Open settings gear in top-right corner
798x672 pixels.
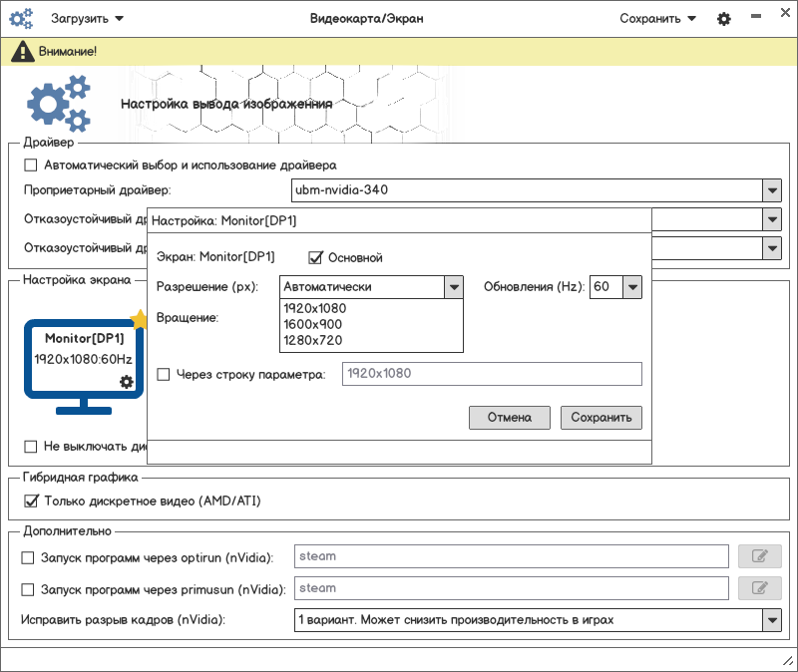pos(724,19)
